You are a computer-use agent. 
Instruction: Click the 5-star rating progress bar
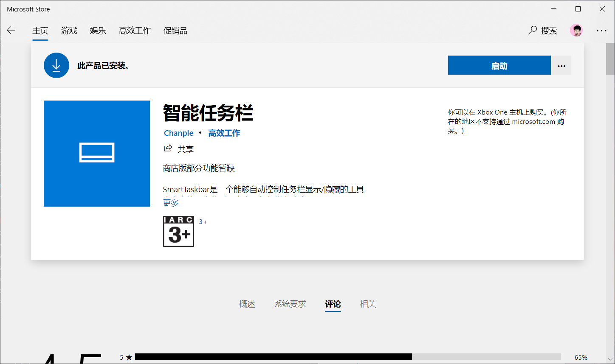click(x=348, y=357)
